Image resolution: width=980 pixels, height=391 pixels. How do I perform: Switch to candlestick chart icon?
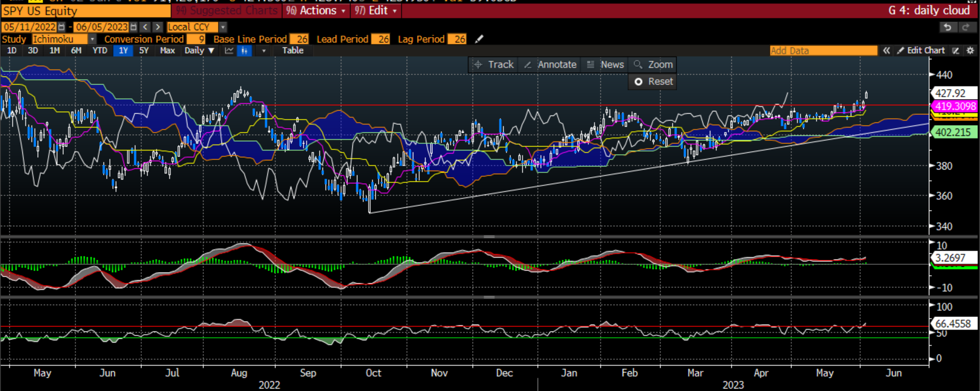[244, 51]
